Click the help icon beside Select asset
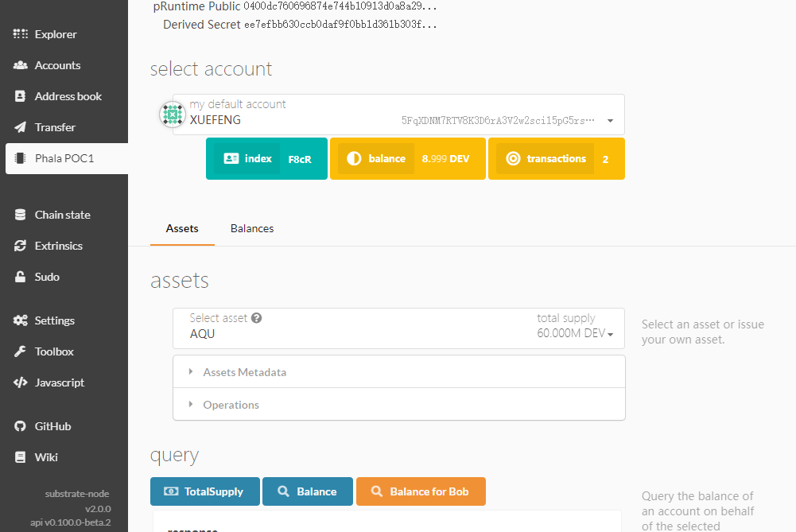 click(x=257, y=318)
